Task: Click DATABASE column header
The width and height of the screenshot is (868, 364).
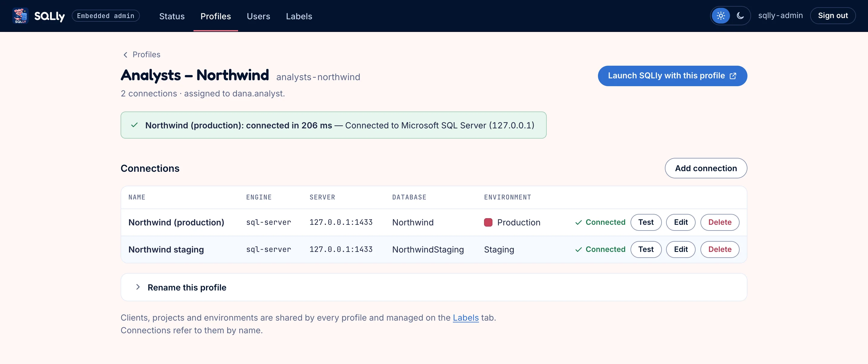Action: (x=409, y=197)
